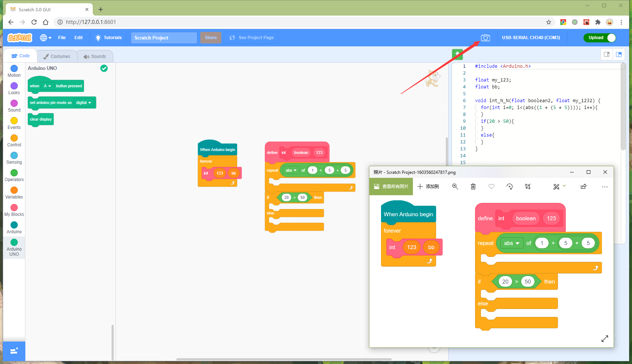Open the button A dropdown in block

point(47,86)
